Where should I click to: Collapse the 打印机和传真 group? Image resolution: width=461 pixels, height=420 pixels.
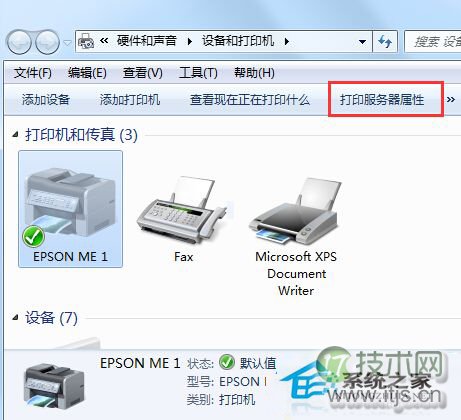coord(15,134)
